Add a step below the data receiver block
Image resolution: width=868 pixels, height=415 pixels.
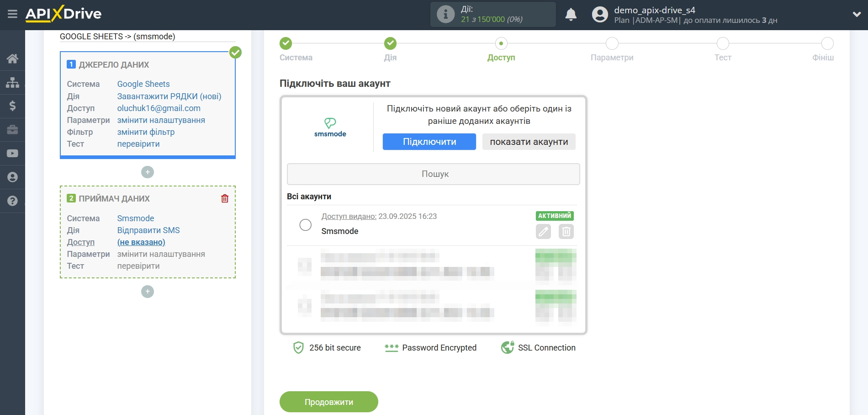(148, 292)
